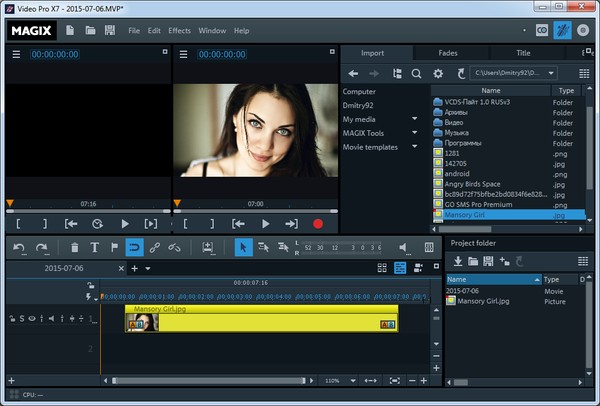Select the Computer location in Import

point(359,91)
